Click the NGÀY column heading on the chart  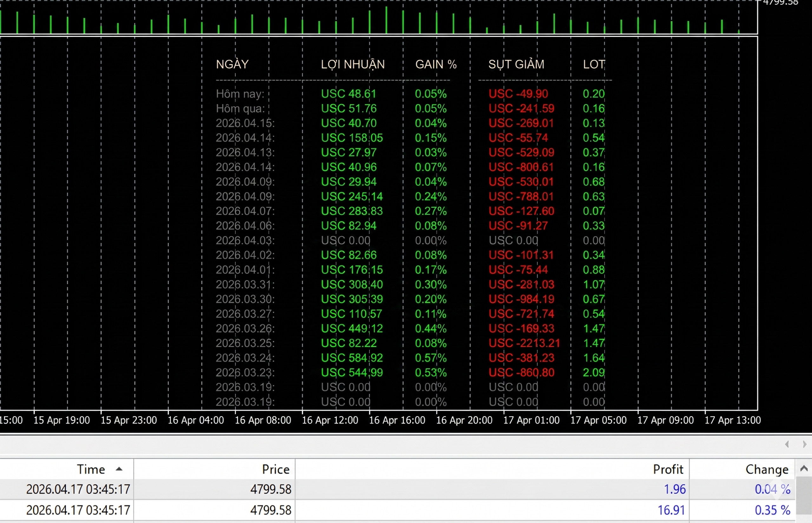click(232, 64)
